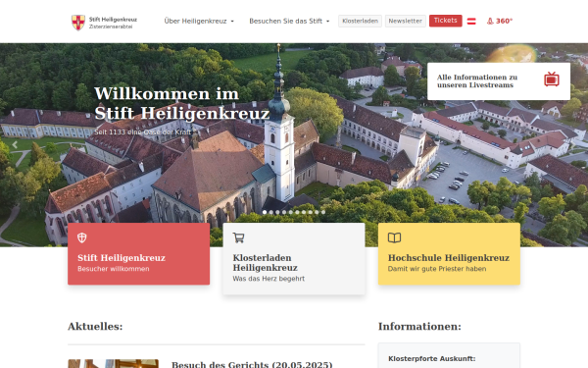Open the Newsletter header button
This screenshot has width=588, height=368.
click(x=406, y=21)
